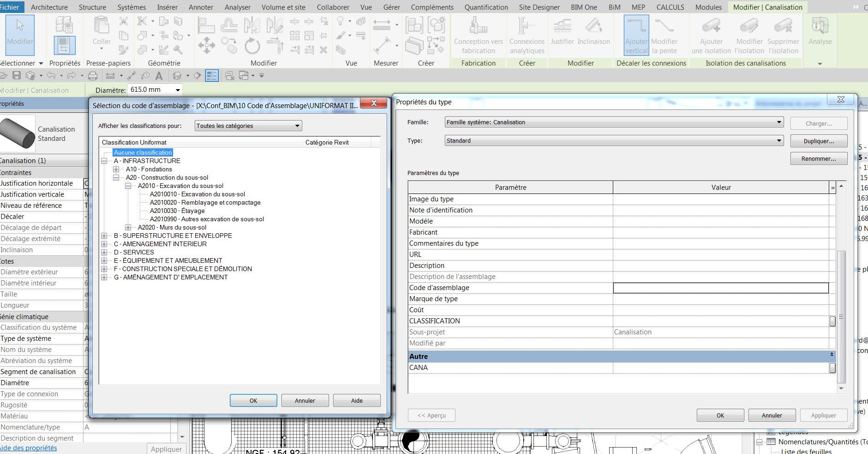This screenshot has height=454, width=868.
Task: Switch to the Annoter ribbon tab
Action: tap(201, 7)
